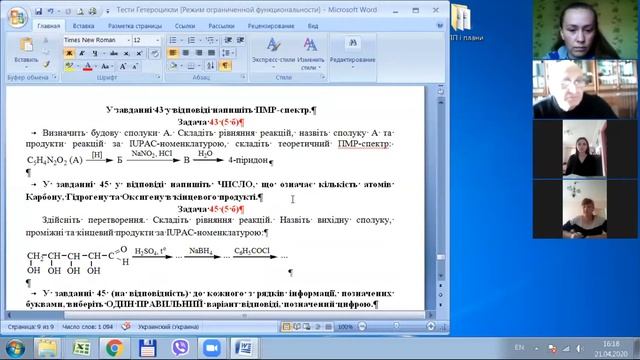Apply bulleted list
This screenshot has height=360, width=640.
[173, 40]
